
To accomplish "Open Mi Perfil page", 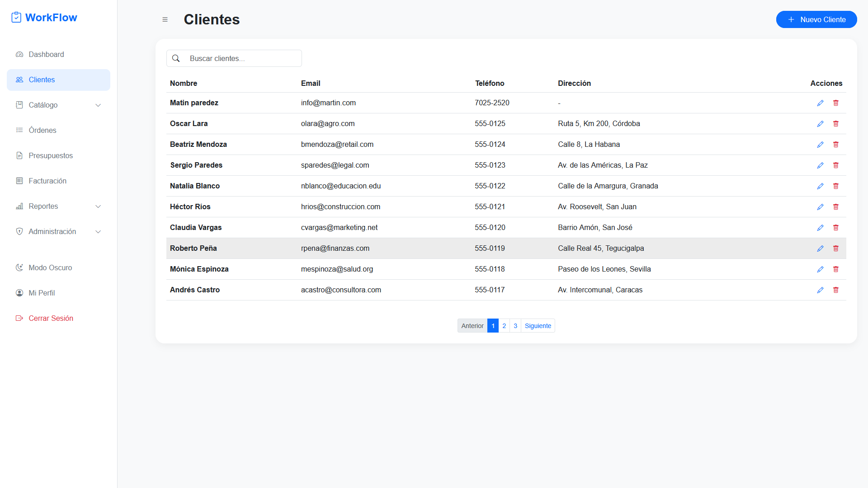I will 58,293.
